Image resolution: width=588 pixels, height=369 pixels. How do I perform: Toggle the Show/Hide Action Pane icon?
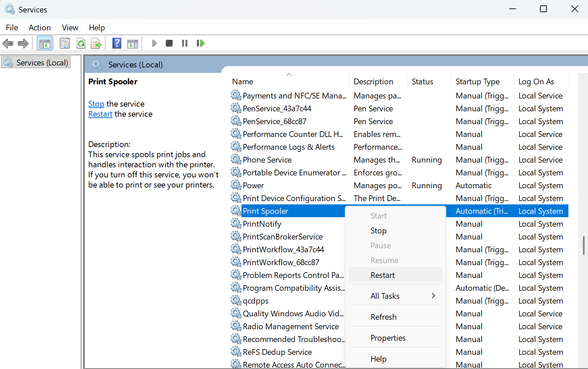pos(133,43)
